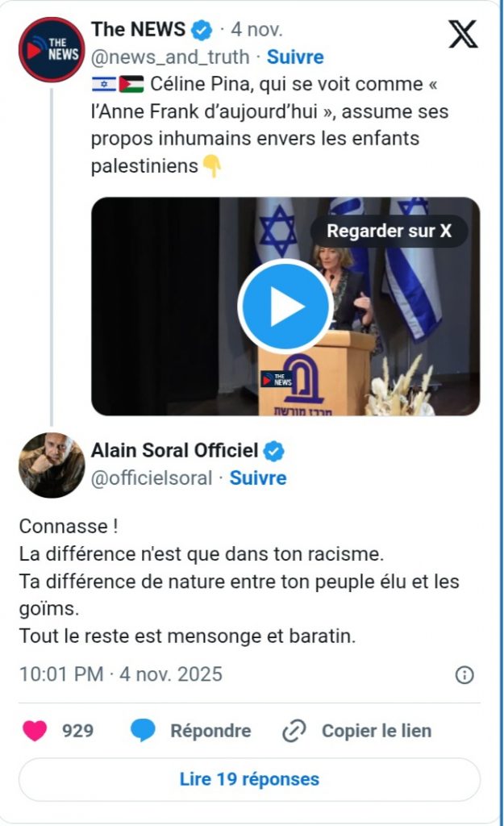
Task: Like the post with the heart icon
Action: pyautogui.click(x=35, y=731)
